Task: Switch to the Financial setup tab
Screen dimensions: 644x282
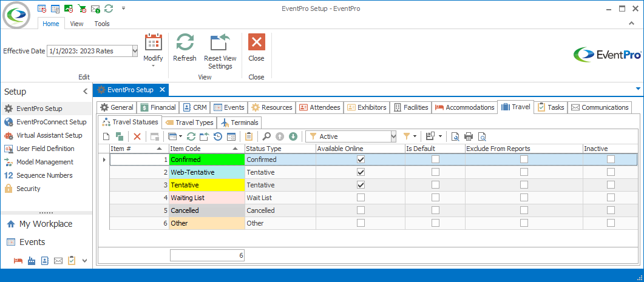Action: (x=158, y=107)
